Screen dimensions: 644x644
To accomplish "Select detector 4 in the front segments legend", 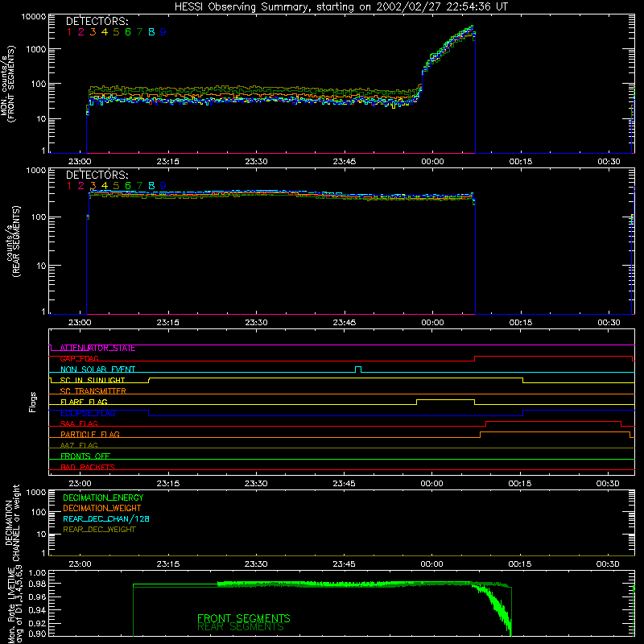I will 105,32.
